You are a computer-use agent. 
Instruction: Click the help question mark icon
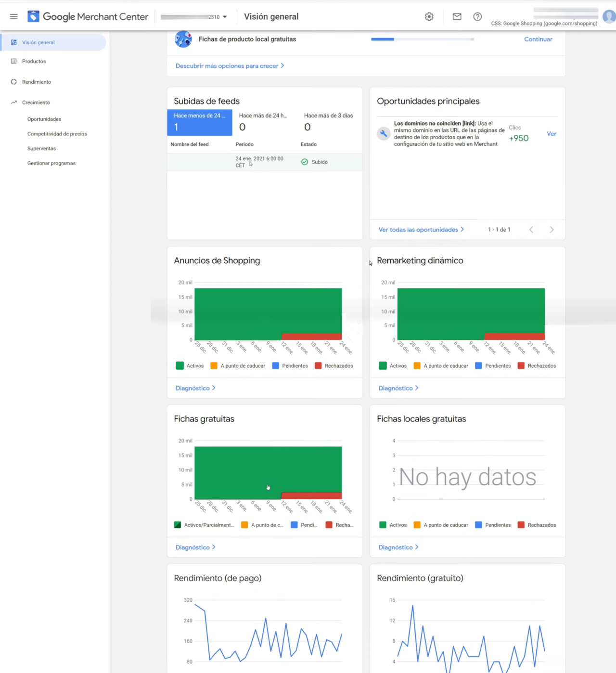[x=477, y=17]
